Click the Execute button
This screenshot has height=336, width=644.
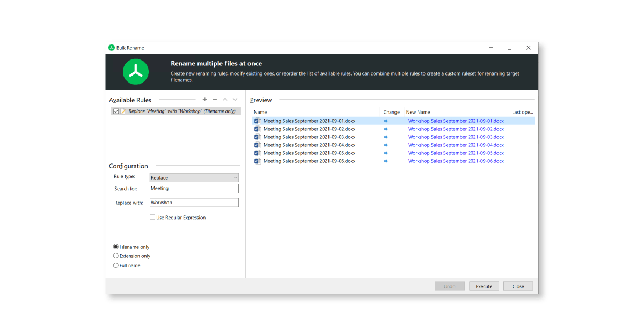click(484, 286)
